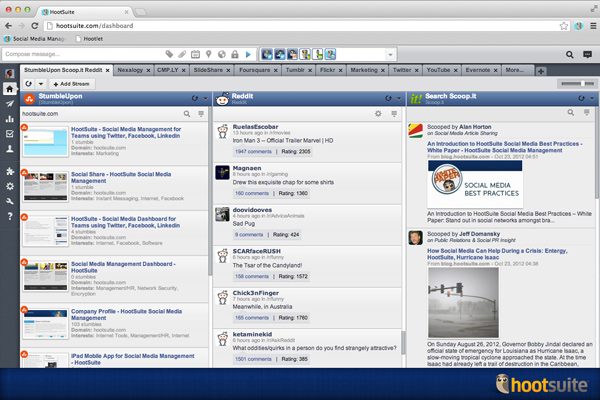
Task: Close the Marketing tab
Action: click(x=383, y=70)
